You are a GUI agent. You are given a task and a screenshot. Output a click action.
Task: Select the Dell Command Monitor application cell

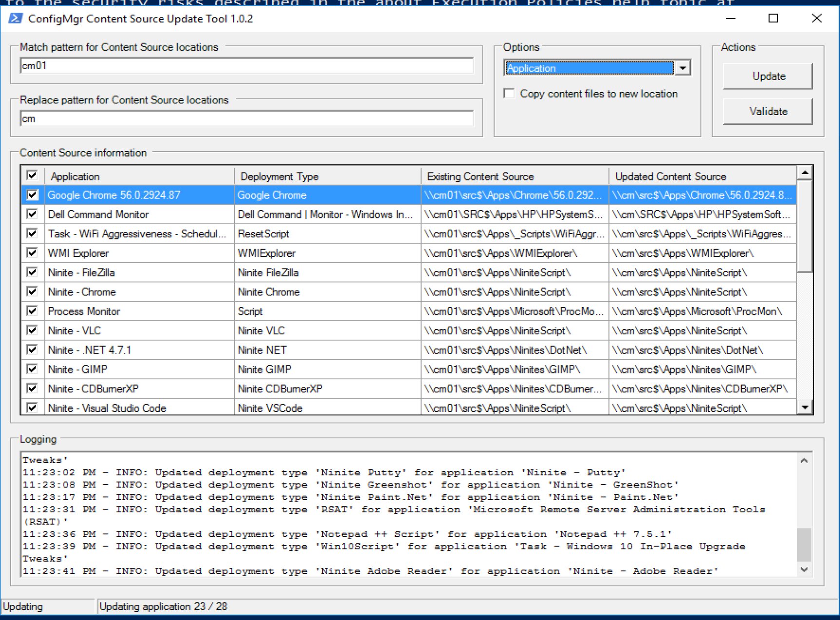(x=139, y=214)
